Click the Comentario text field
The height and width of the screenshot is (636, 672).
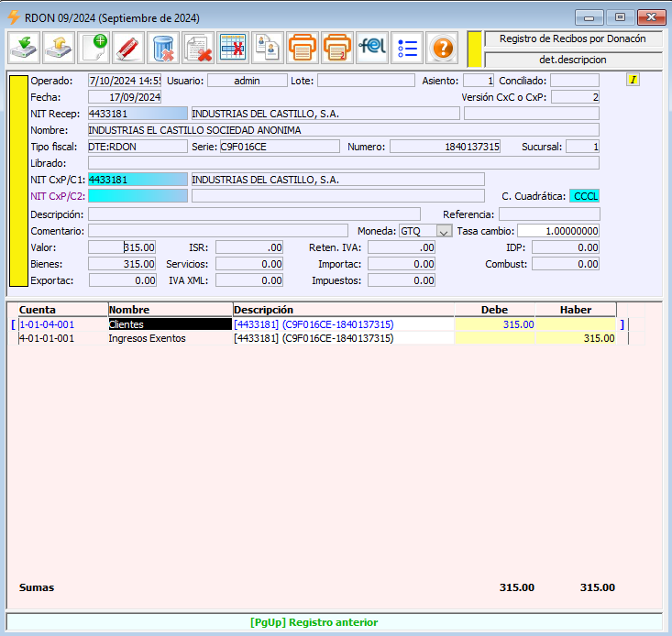[x=217, y=231]
